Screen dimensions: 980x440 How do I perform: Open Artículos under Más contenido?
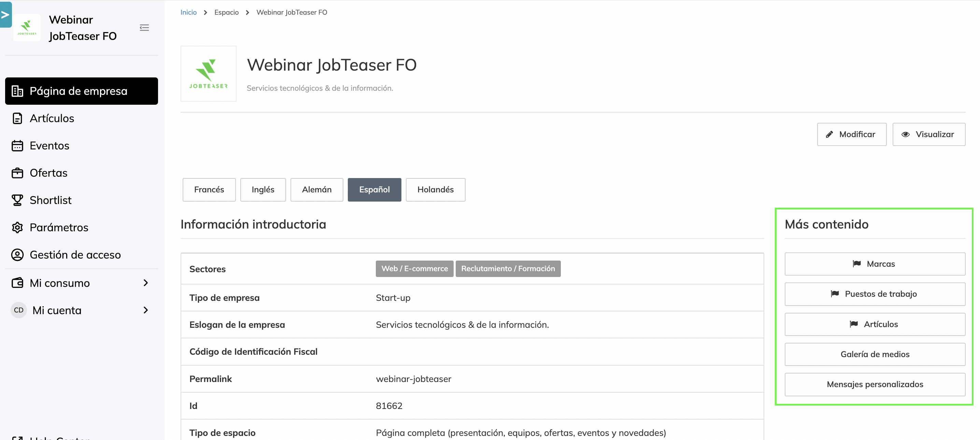tap(875, 324)
